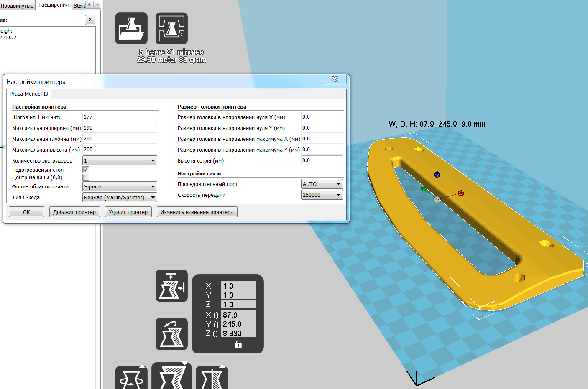Select the Rotate tool icon
Image resolution: width=588 pixels, height=389 pixels.
(131, 378)
